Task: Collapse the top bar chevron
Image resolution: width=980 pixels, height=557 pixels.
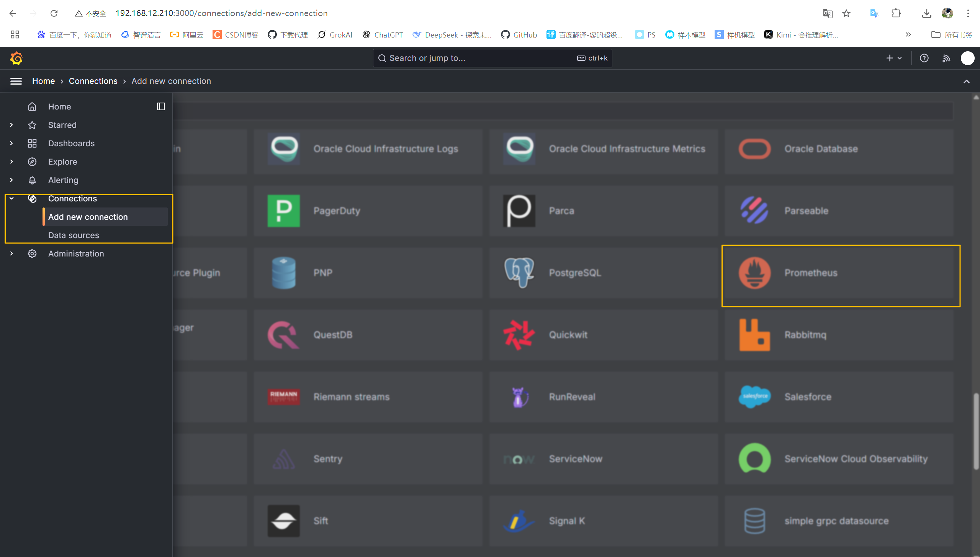Action: click(x=966, y=81)
